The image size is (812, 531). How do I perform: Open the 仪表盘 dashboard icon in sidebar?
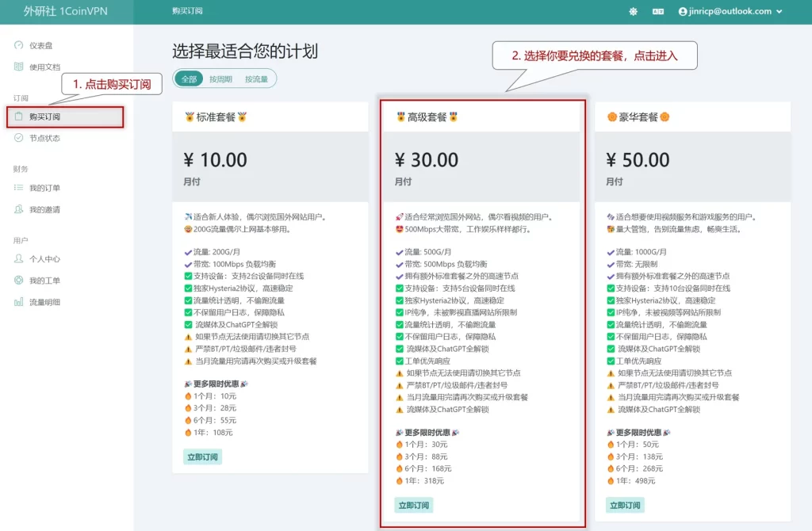point(17,45)
